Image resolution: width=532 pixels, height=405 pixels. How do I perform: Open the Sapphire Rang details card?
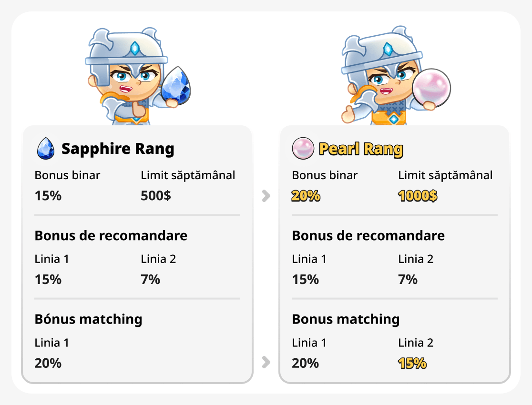pos(117,148)
